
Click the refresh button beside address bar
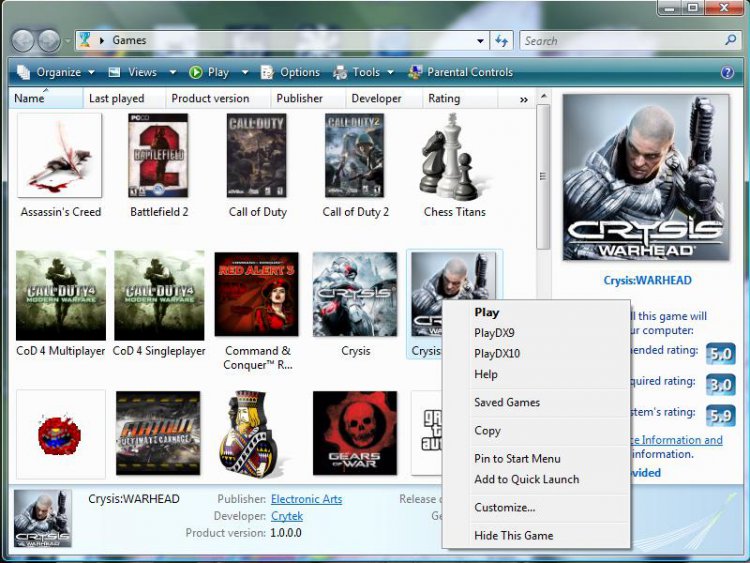[501, 41]
